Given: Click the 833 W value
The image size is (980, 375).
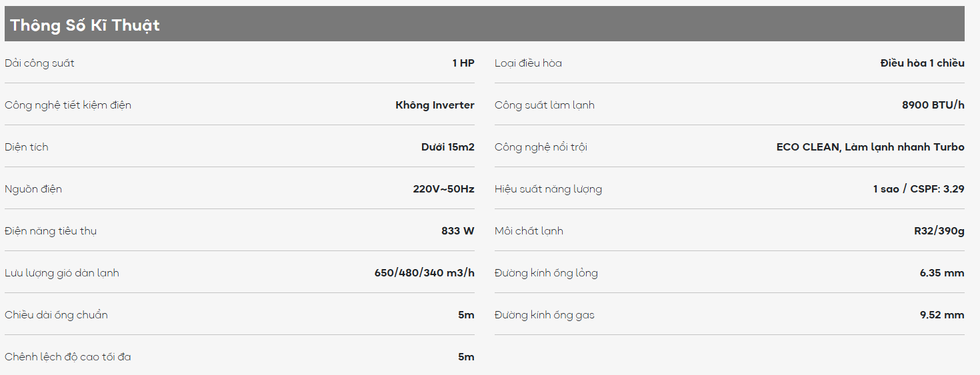Looking at the screenshot, I should coord(458,231).
